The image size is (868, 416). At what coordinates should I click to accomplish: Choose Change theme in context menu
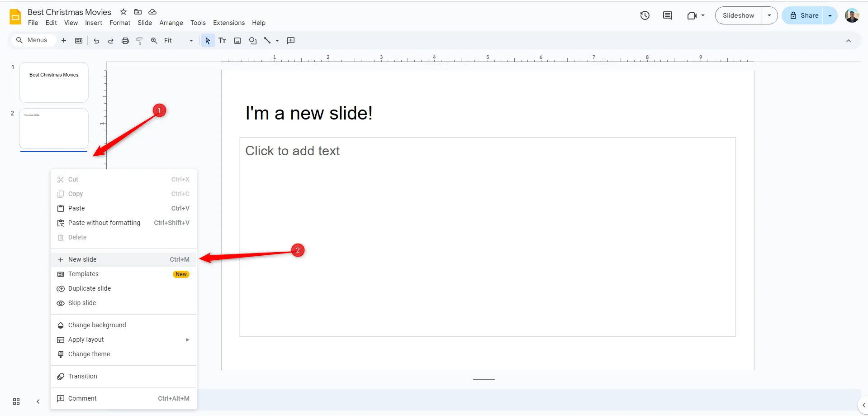(123, 354)
